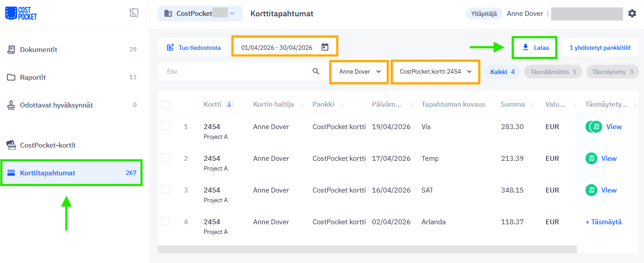Click the receipt icon on row 2
The width and height of the screenshot is (644, 263).
coord(591,159)
